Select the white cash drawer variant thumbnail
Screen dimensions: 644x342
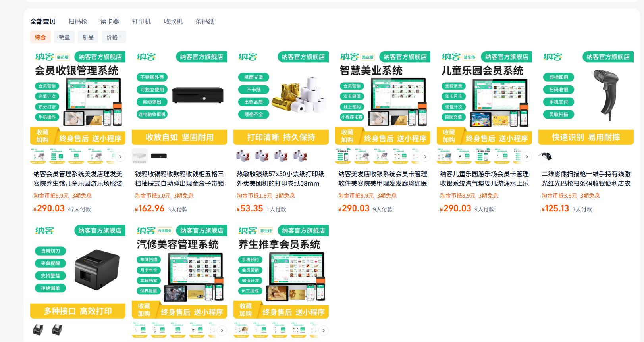point(140,156)
